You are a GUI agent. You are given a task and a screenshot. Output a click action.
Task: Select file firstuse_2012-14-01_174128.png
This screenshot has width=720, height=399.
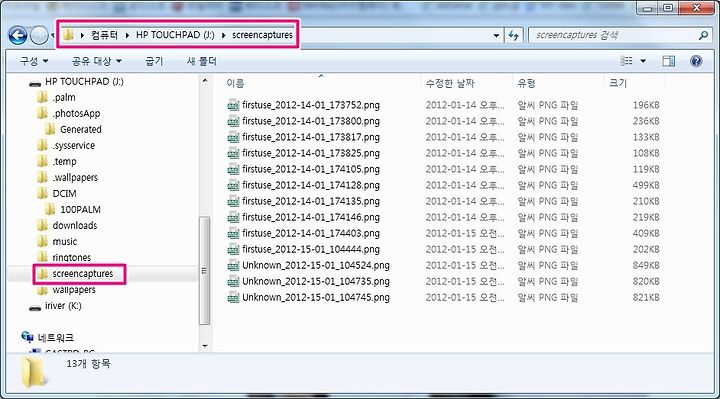tap(311, 185)
